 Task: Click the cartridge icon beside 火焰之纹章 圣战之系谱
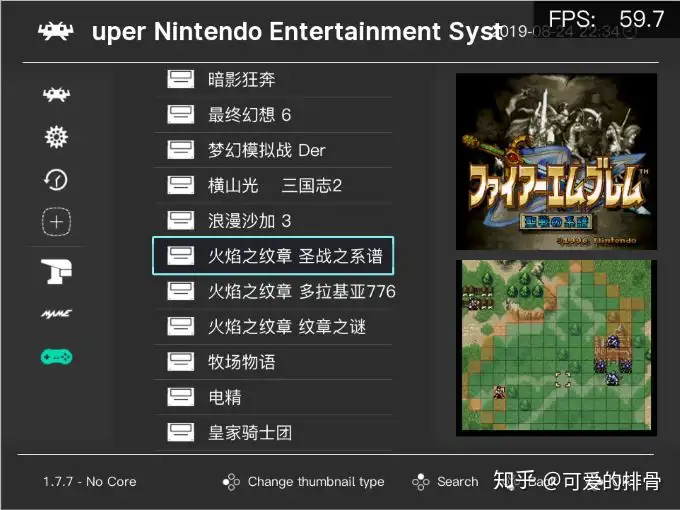181,256
